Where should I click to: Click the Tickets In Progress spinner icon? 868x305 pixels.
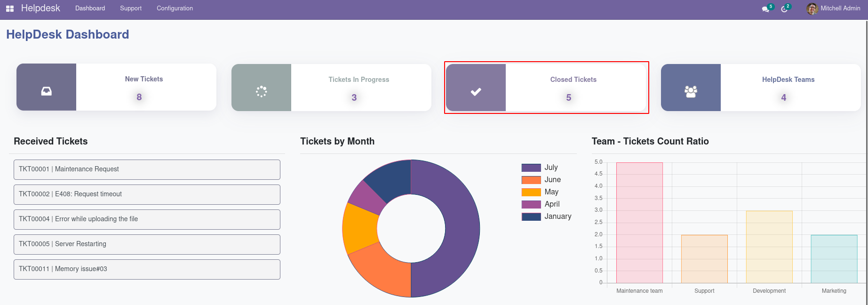coord(261,91)
